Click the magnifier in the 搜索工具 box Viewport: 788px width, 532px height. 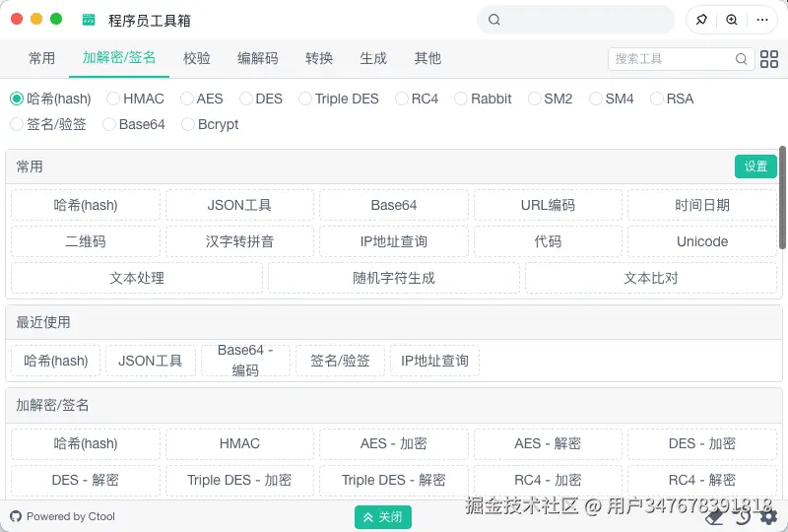pyautogui.click(x=742, y=59)
